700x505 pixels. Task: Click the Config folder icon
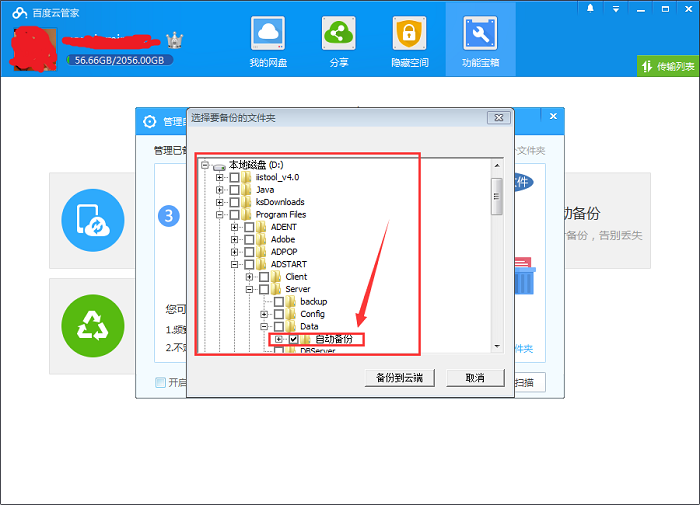pos(291,314)
